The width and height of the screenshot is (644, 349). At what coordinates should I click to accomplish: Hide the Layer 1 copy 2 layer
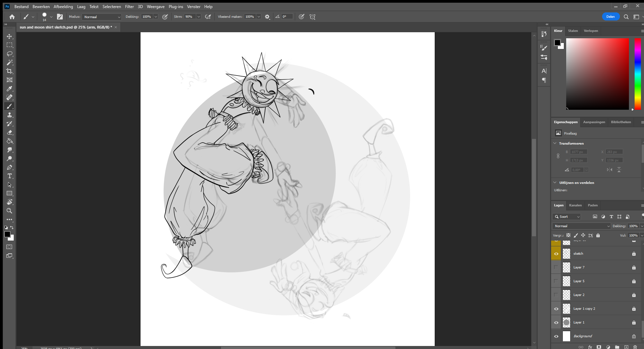556,309
